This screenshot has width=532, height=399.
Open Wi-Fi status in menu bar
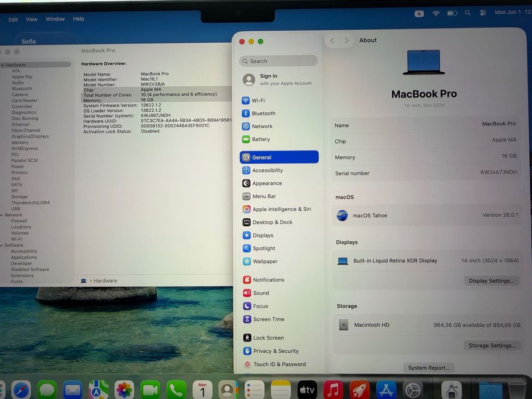436,13
